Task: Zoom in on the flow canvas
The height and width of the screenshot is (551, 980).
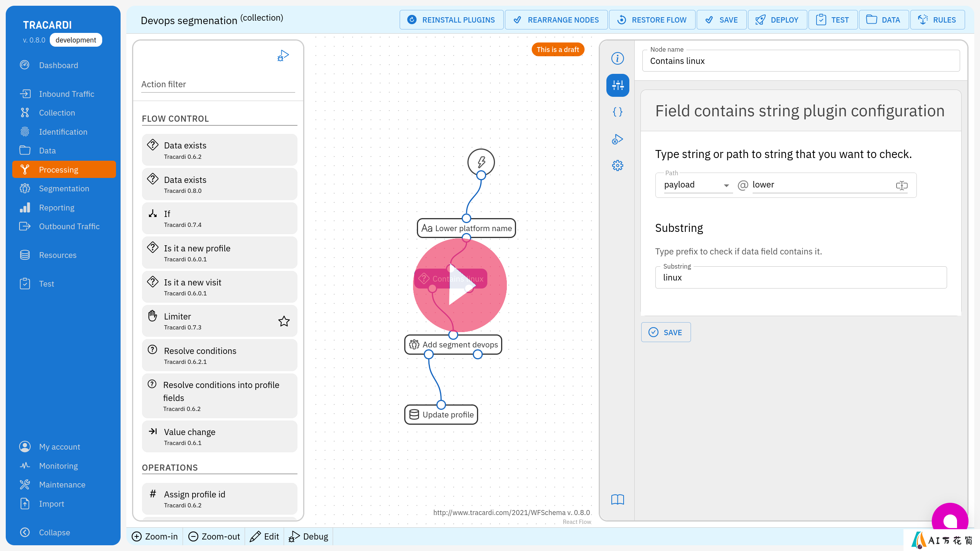Action: pos(155,536)
